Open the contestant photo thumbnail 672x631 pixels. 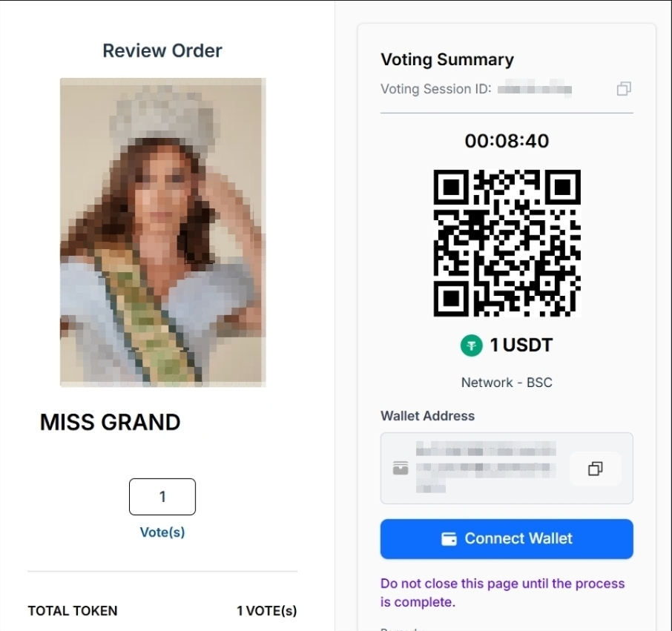pyautogui.click(x=162, y=232)
